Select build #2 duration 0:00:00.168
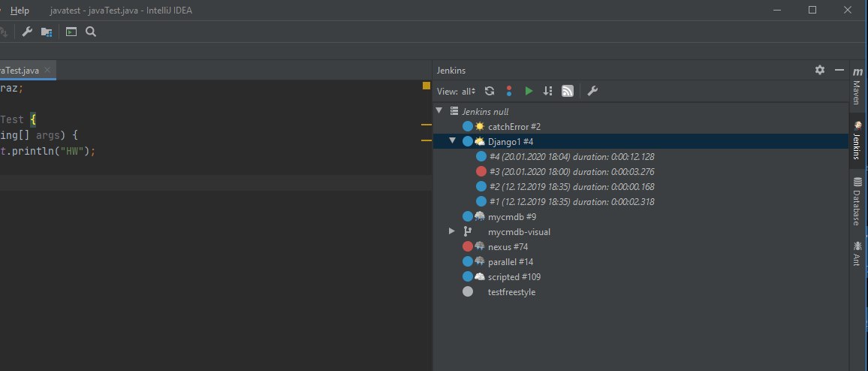Image resolution: width=868 pixels, height=371 pixels. (572, 186)
